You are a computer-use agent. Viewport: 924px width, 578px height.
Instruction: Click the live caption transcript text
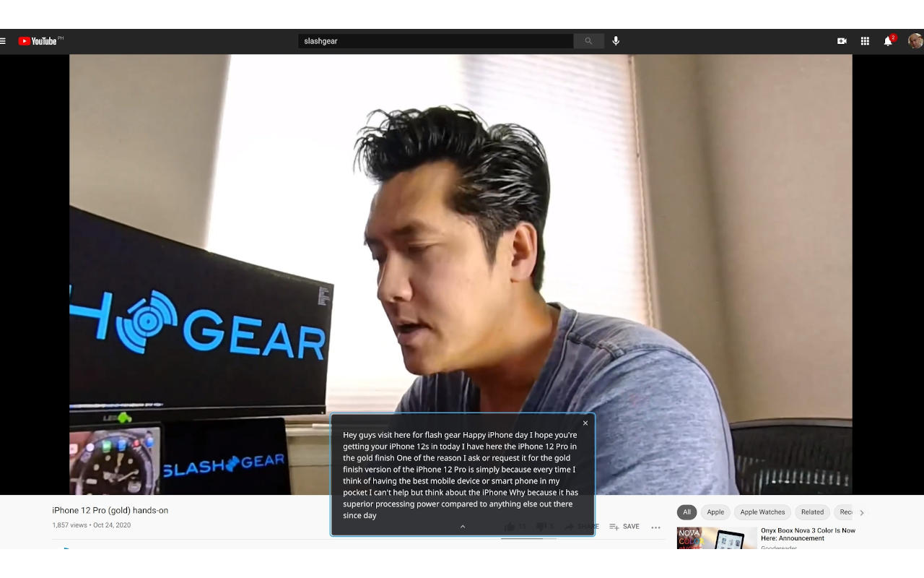click(x=461, y=475)
